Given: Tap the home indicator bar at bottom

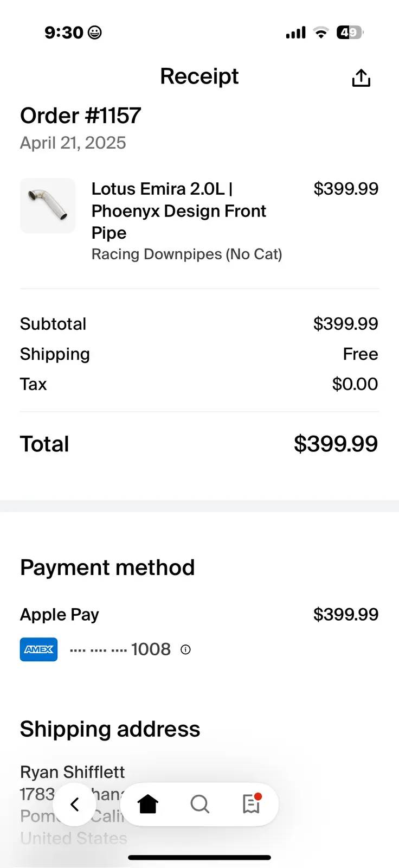Looking at the screenshot, I should tap(200, 858).
